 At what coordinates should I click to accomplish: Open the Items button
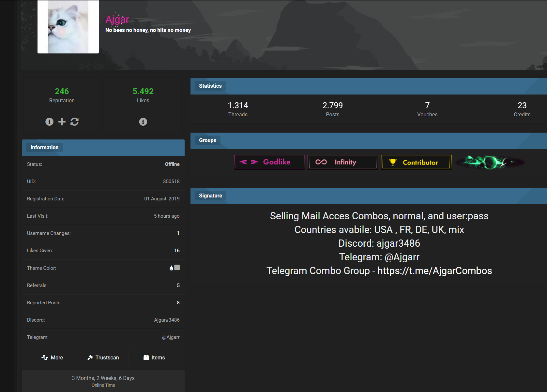(154, 357)
